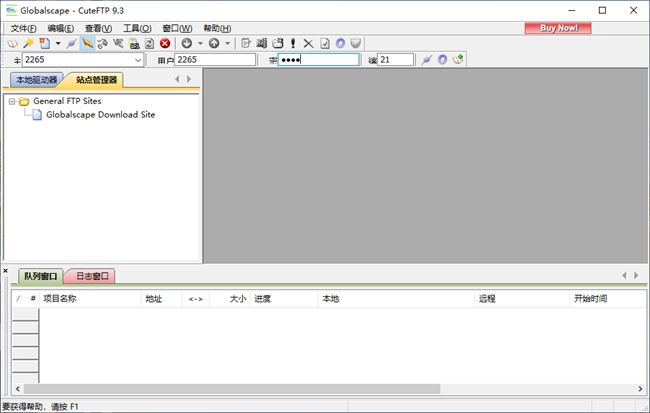
Task: Click the password input field
Action: coord(318,60)
